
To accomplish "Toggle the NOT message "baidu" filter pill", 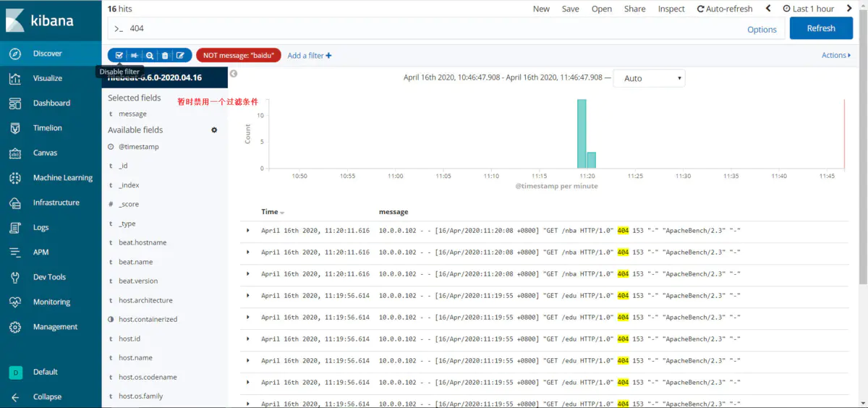I will tap(239, 55).
